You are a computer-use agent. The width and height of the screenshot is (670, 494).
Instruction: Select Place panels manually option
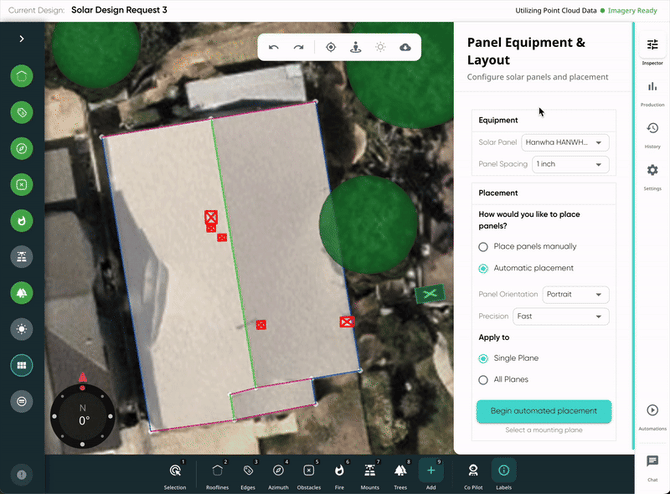click(484, 246)
